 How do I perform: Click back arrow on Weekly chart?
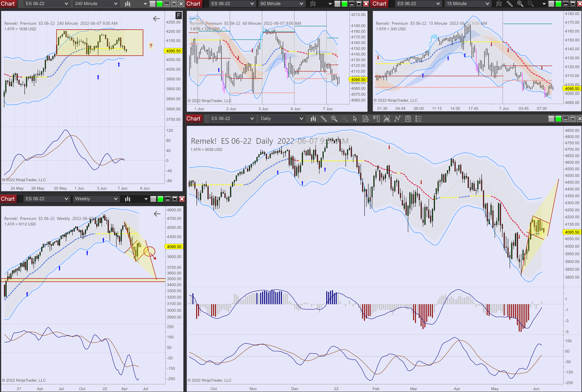click(157, 214)
